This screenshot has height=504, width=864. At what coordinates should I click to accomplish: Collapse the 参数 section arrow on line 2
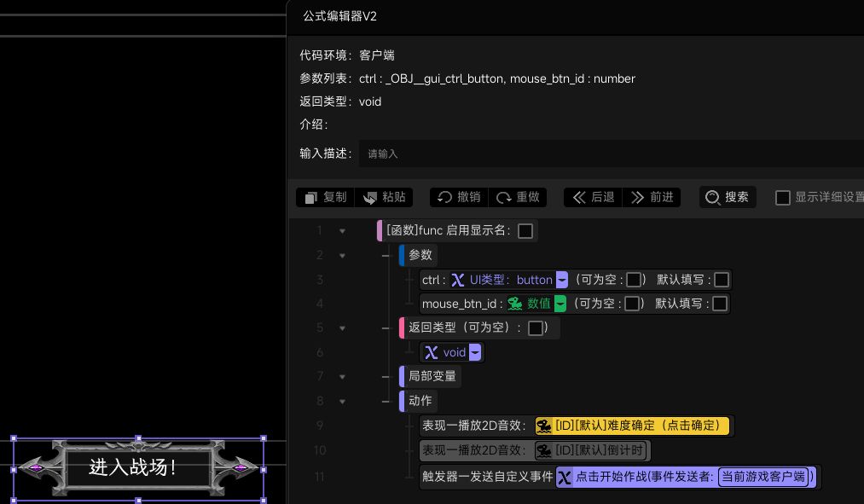342,256
